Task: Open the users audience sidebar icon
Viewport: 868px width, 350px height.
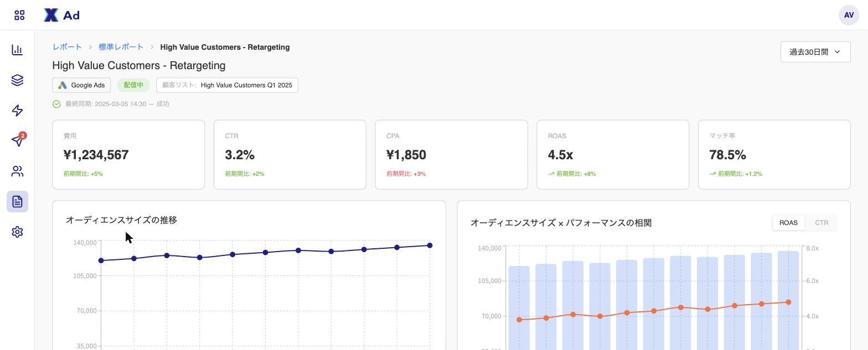Action: 17,171
